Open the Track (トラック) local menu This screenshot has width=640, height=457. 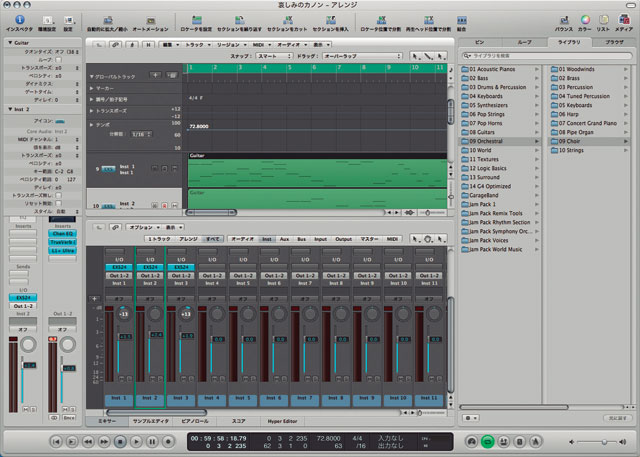pyautogui.click(x=197, y=44)
